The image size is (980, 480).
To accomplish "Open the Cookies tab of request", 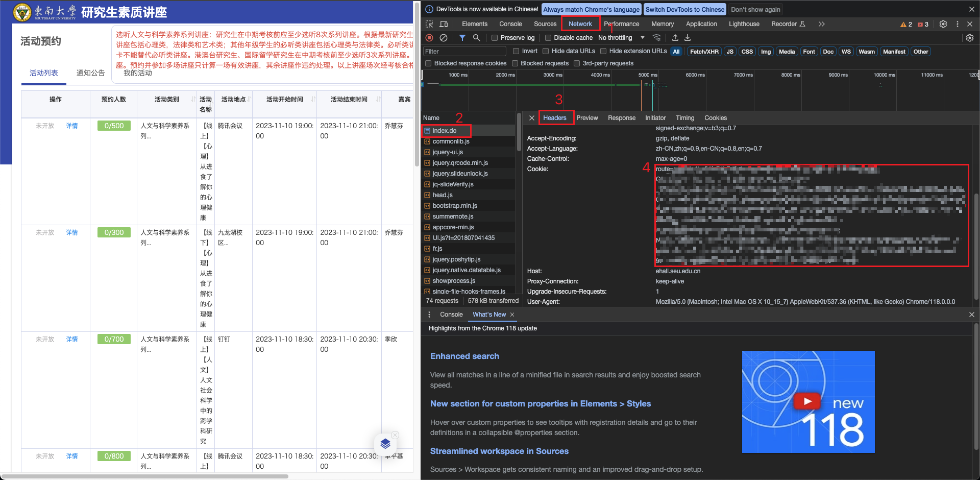I will [x=716, y=118].
